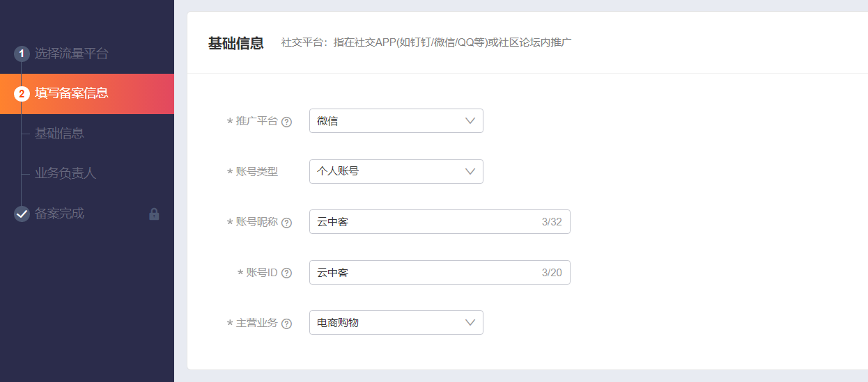Click the checkmark icon for 备案完成
Image resolution: width=868 pixels, height=382 pixels.
(22, 214)
